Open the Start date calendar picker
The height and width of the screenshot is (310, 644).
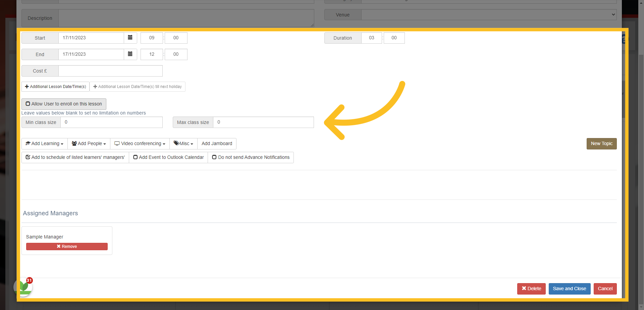pyautogui.click(x=130, y=38)
